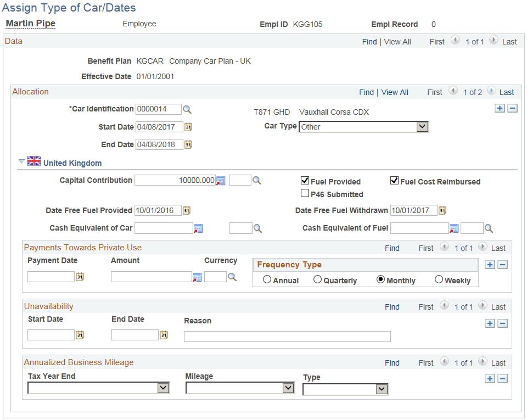
Task: Open the Payment Date calendar icon
Action: (80, 277)
